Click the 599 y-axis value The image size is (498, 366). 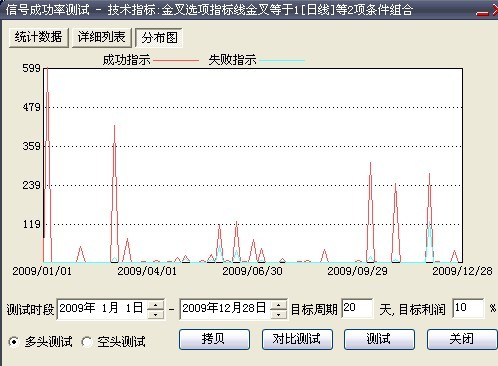31,68
